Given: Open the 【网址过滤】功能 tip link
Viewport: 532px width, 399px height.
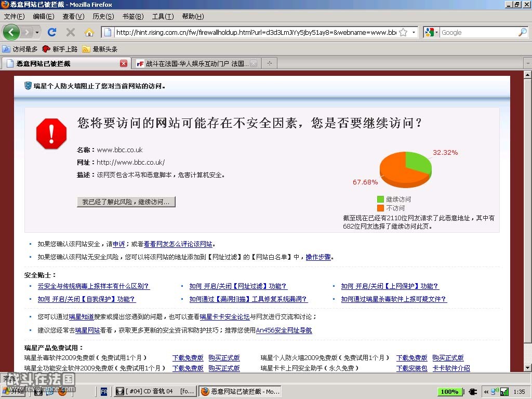Looking at the screenshot, I should click(238, 286).
